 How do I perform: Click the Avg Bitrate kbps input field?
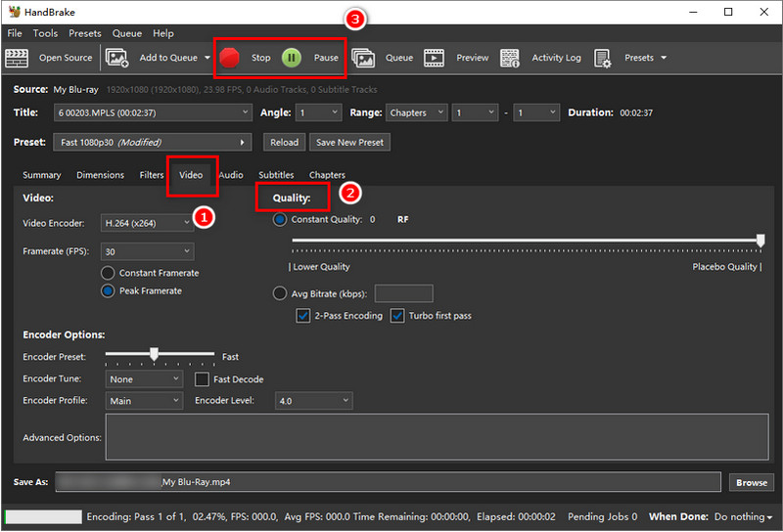coord(403,293)
